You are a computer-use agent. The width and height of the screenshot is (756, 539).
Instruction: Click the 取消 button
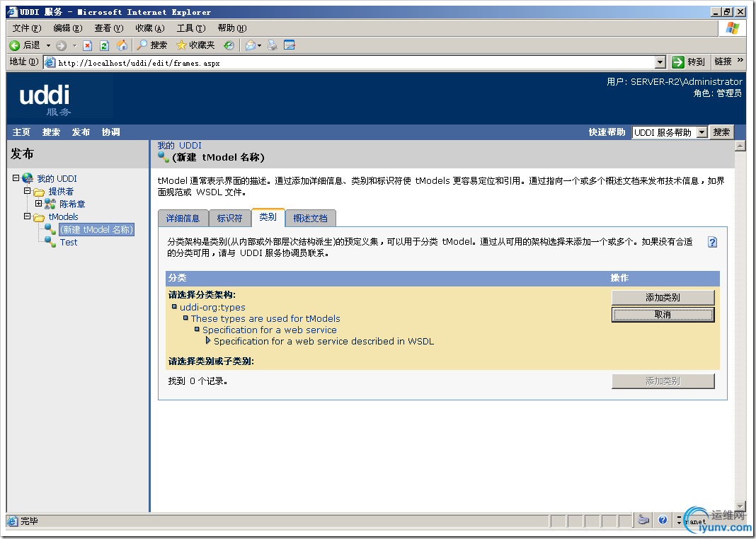point(663,315)
